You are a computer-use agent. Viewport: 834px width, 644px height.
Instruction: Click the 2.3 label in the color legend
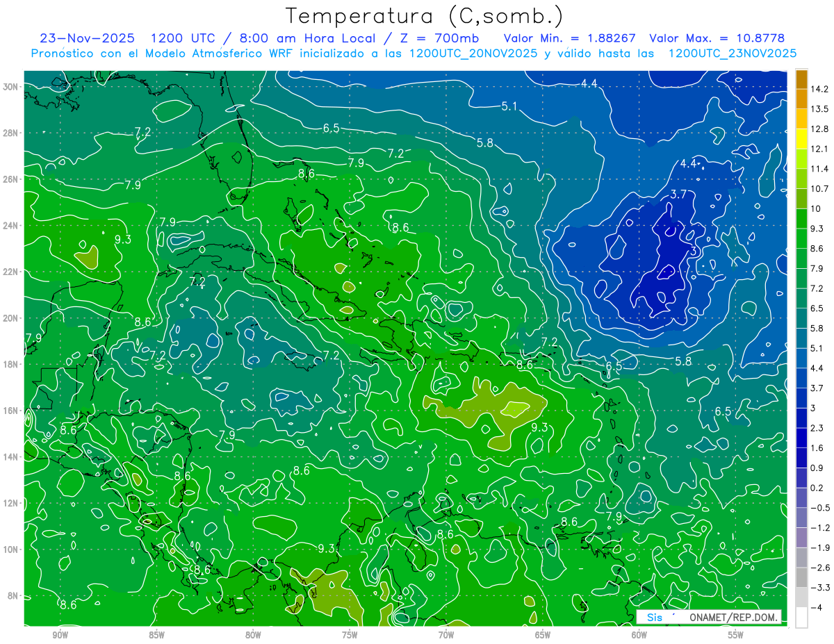coord(817,427)
